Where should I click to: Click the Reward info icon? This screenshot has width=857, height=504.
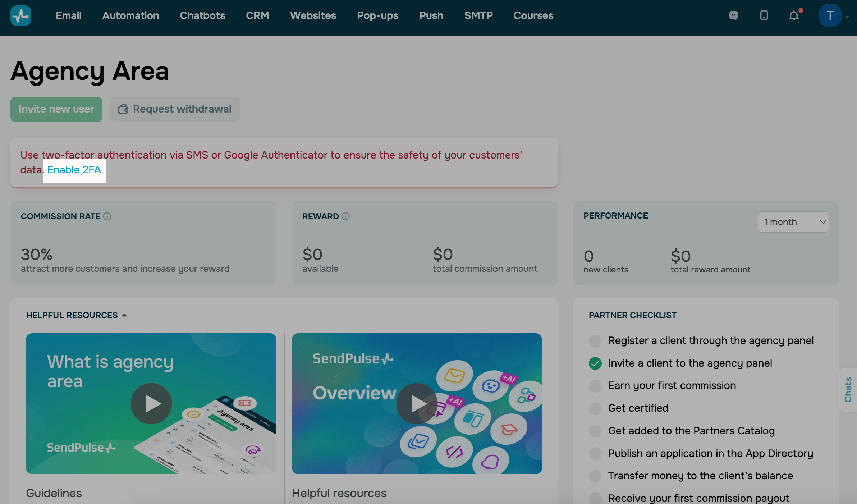pyautogui.click(x=345, y=216)
